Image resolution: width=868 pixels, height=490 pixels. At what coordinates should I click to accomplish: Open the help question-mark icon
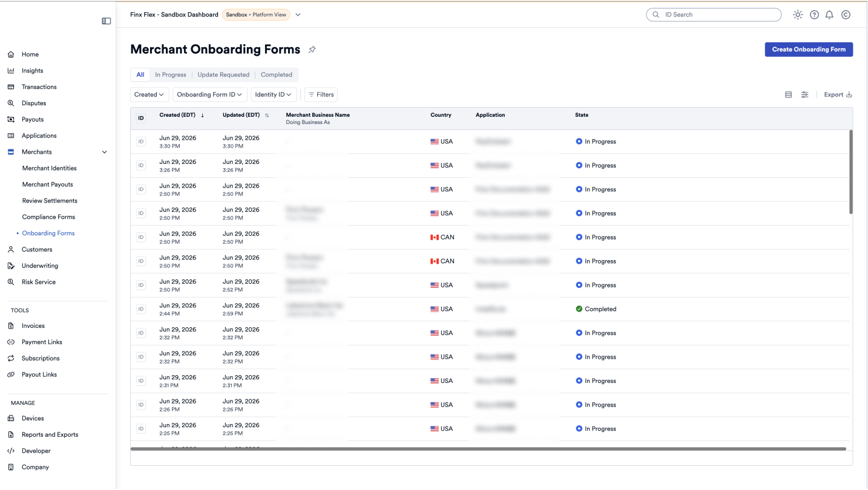(x=814, y=15)
